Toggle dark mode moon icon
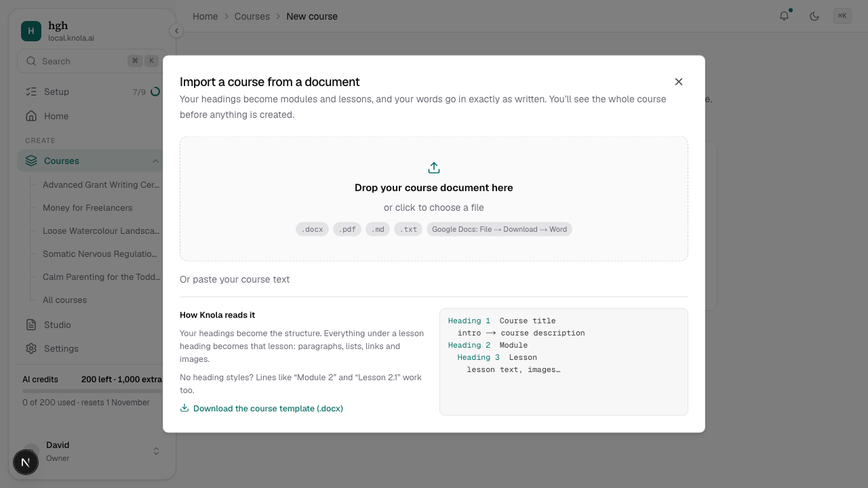868x488 pixels. [814, 16]
